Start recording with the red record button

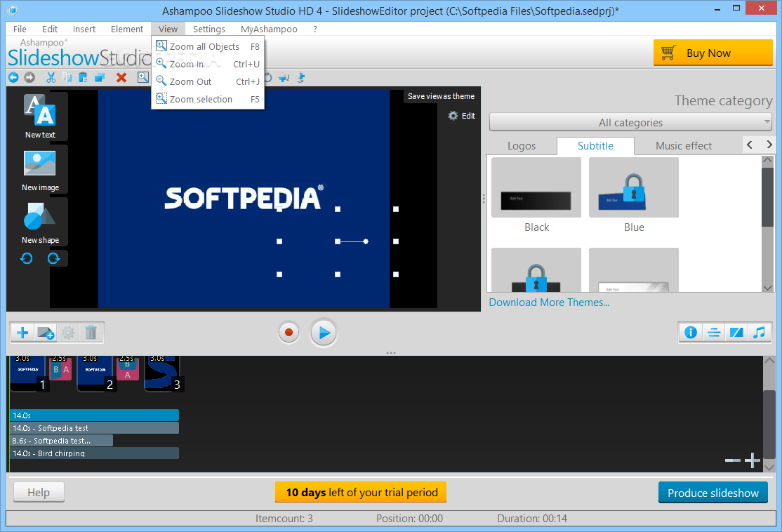pos(289,333)
